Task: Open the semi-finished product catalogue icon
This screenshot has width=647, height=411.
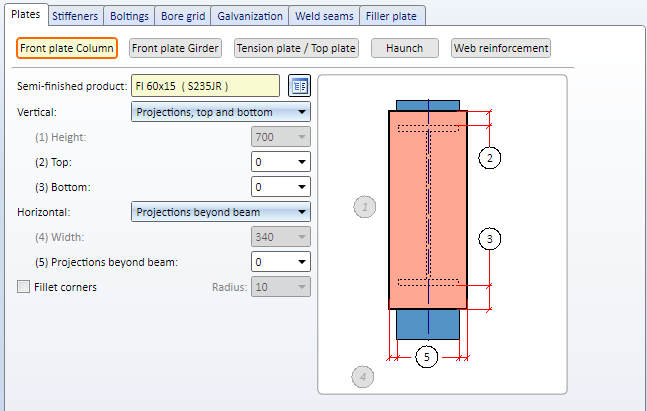Action: click(298, 85)
